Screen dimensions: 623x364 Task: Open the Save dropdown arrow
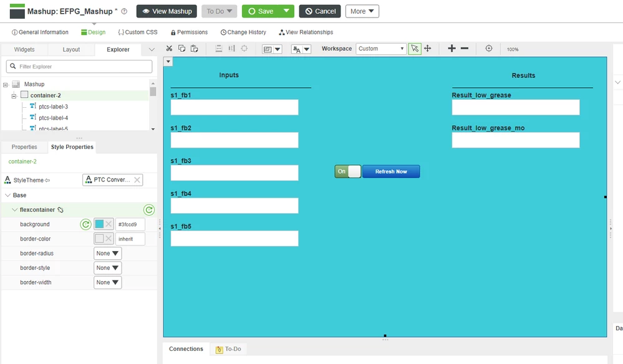(x=286, y=11)
